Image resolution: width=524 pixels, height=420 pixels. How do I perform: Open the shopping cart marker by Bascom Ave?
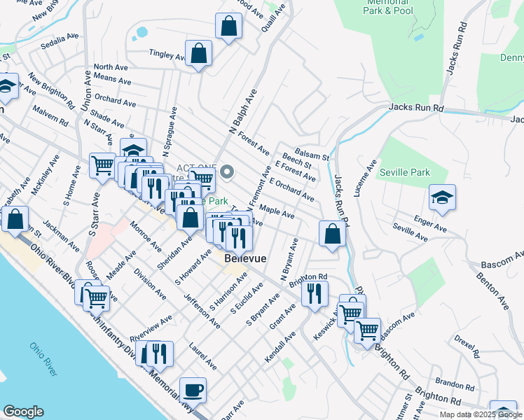pos(367,333)
